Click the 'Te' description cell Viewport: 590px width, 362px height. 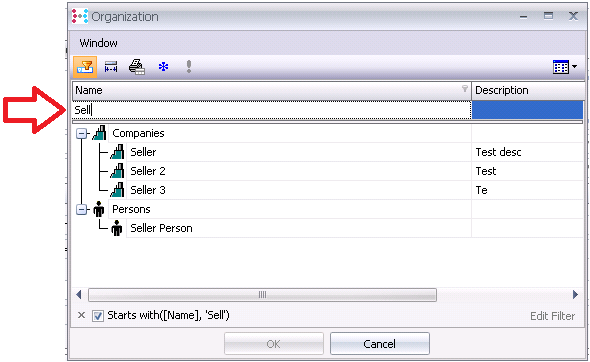[x=527, y=190]
